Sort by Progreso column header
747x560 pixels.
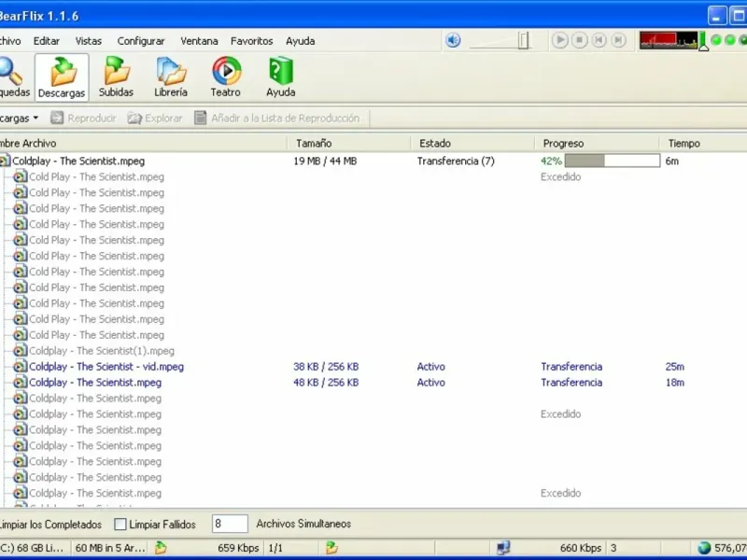(598, 144)
